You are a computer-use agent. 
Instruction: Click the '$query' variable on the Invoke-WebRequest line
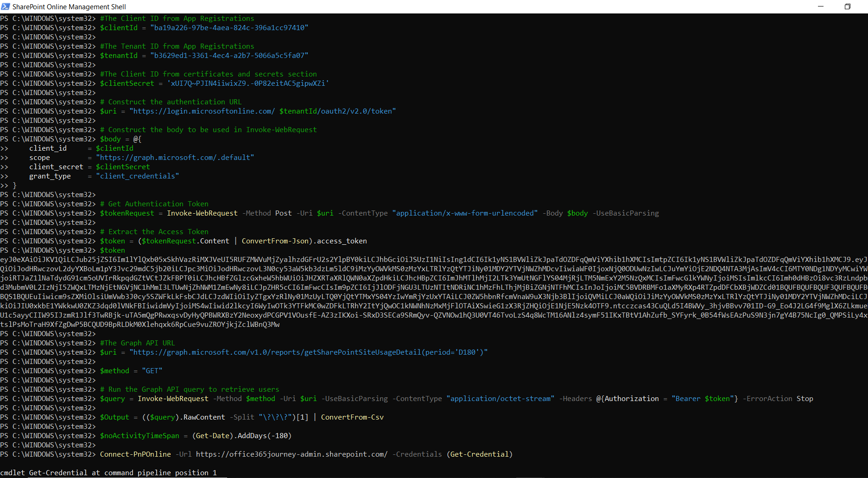click(x=113, y=399)
